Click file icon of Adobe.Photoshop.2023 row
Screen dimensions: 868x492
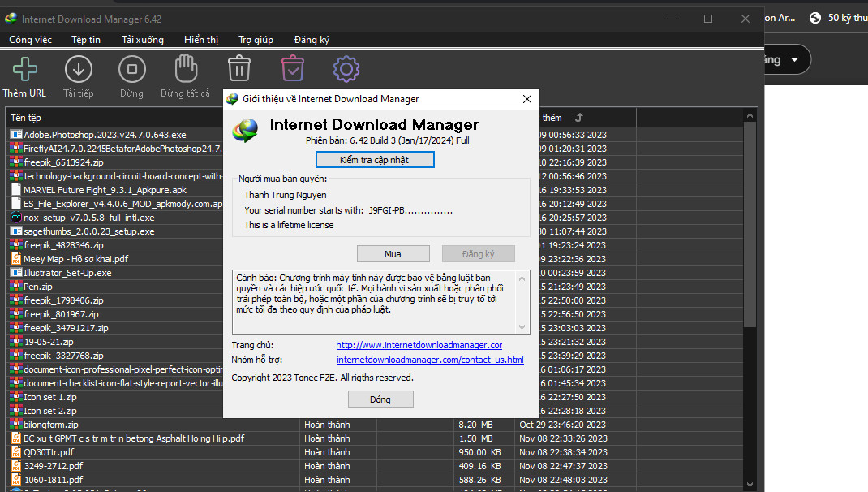coord(16,135)
